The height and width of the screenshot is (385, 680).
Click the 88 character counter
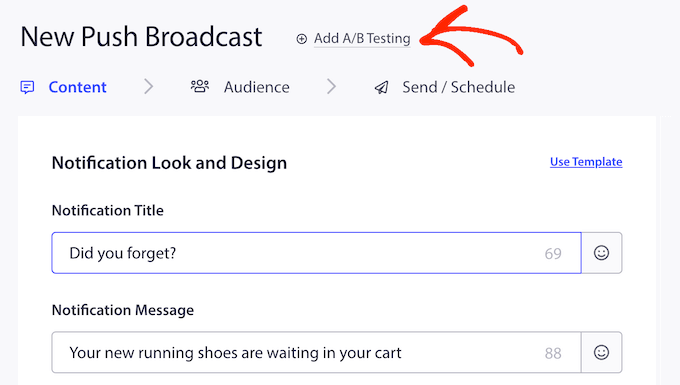tap(553, 353)
